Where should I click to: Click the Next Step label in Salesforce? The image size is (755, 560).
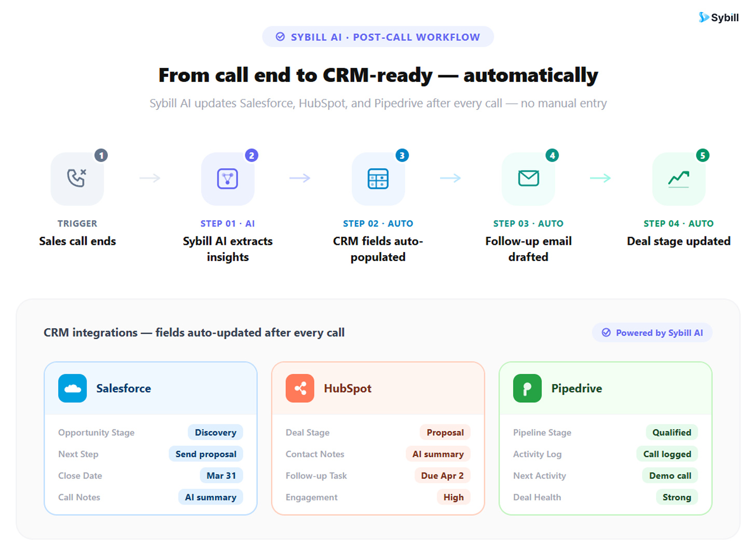(x=78, y=454)
